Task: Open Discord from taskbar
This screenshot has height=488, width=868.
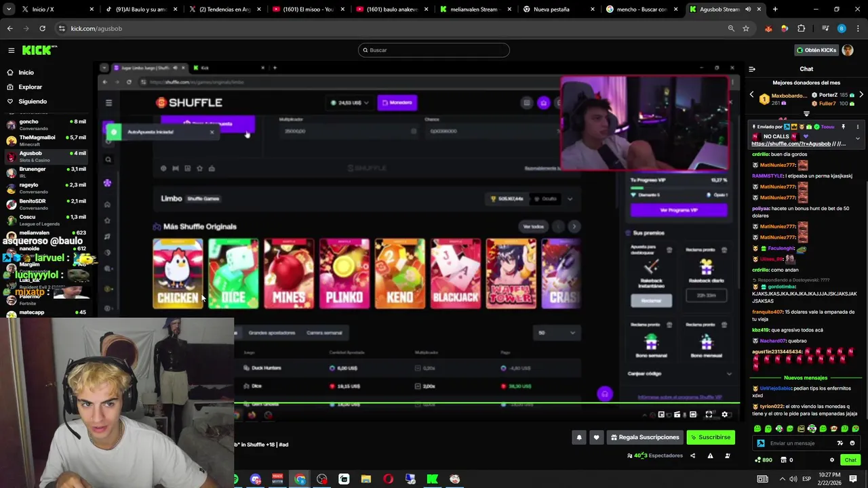Action: (x=255, y=479)
